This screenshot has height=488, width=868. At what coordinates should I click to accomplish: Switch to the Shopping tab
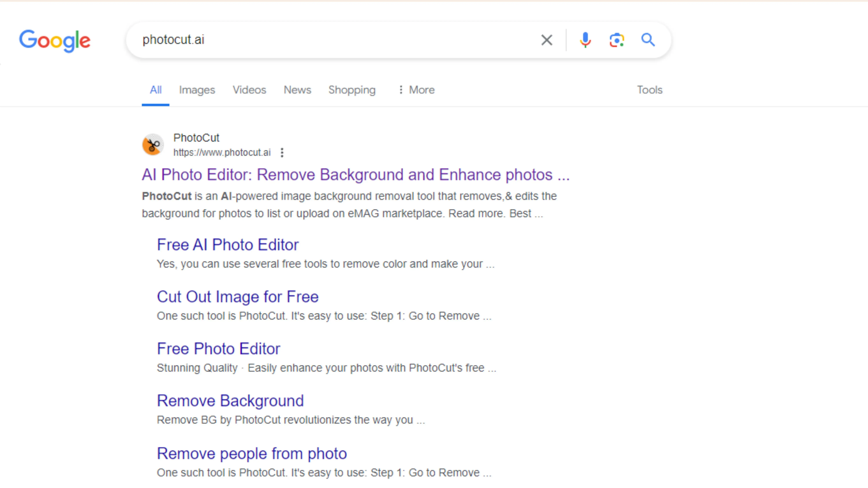point(352,90)
